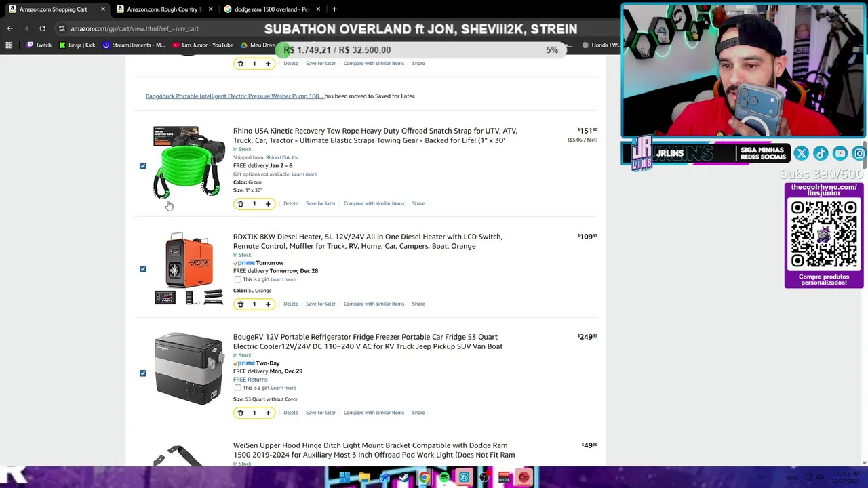Save the RDXTIK Diesel Heater for later
Viewport: 868px width, 488px height.
[321, 304]
